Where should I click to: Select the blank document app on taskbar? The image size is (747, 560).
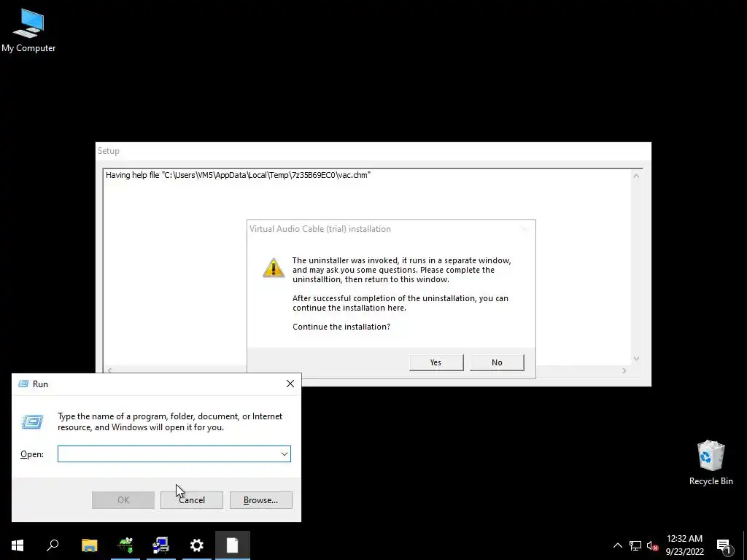pos(233,545)
